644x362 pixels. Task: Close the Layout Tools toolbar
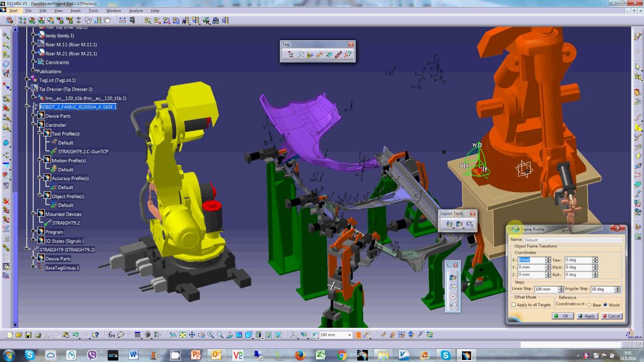click(x=472, y=213)
